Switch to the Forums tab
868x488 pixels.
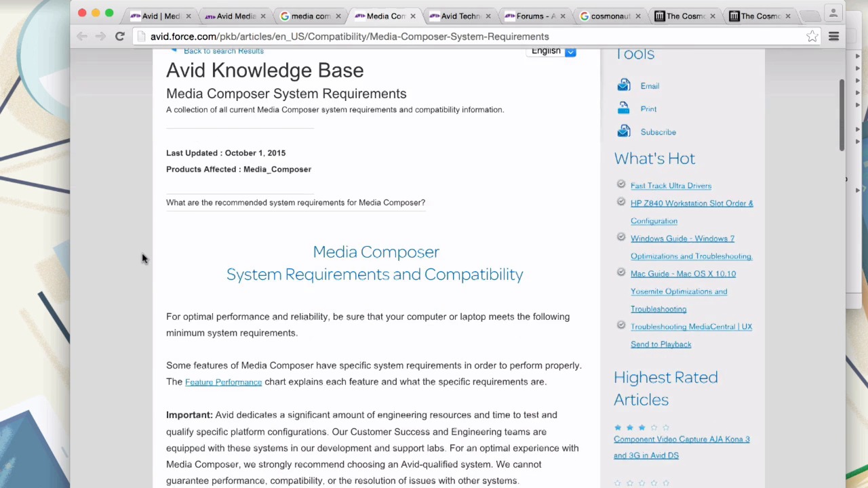tap(535, 16)
